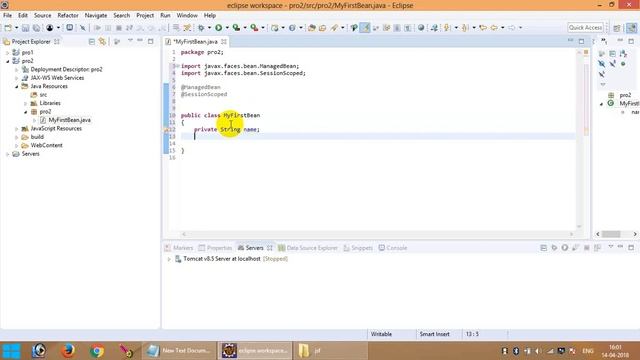Click the External Tools run icon
The width and height of the screenshot is (640, 360).
pos(254,28)
